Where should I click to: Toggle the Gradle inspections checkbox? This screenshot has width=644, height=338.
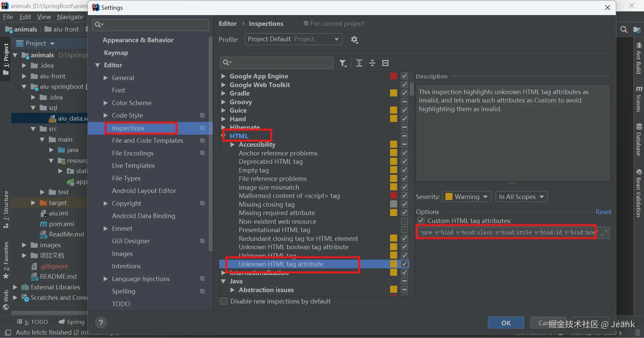(x=405, y=93)
